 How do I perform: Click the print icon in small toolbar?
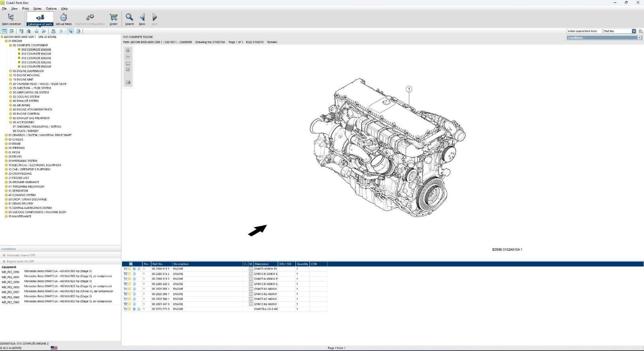pos(53,31)
